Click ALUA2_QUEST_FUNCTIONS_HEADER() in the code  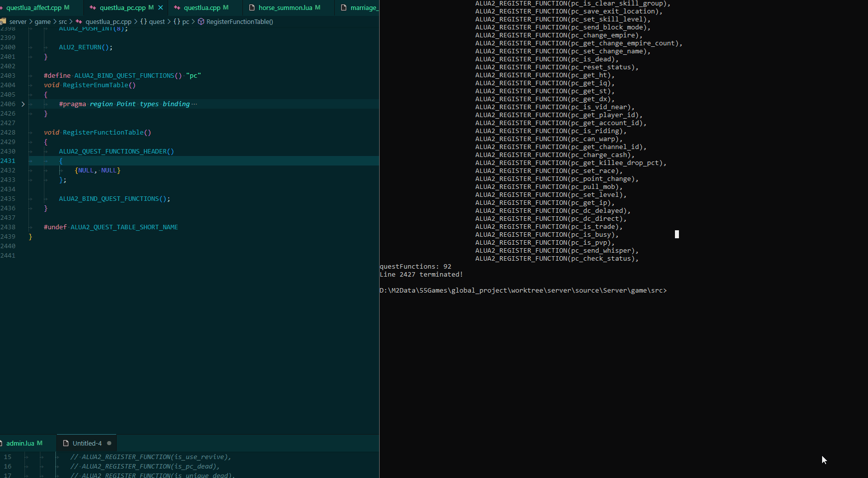pos(116,152)
